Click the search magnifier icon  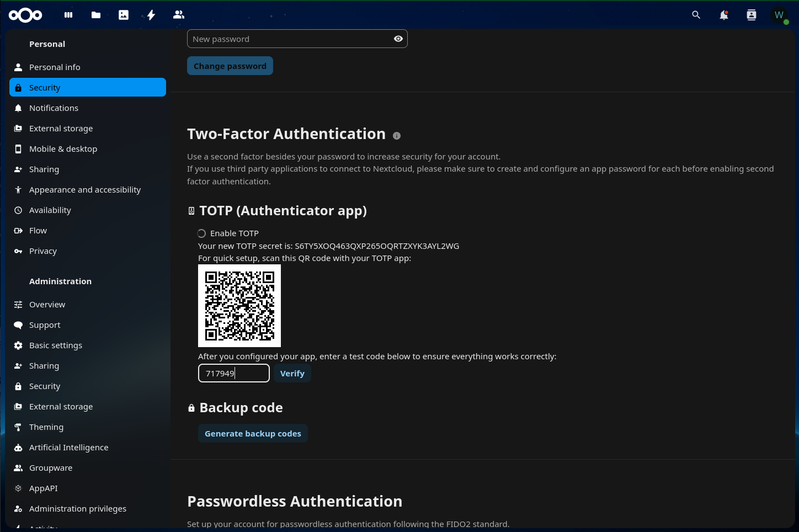point(696,15)
